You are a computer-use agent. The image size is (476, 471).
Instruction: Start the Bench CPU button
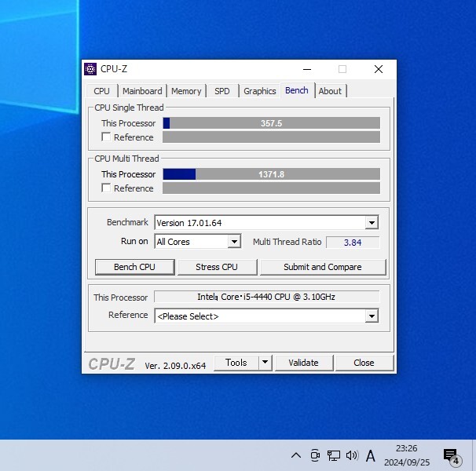(135, 267)
